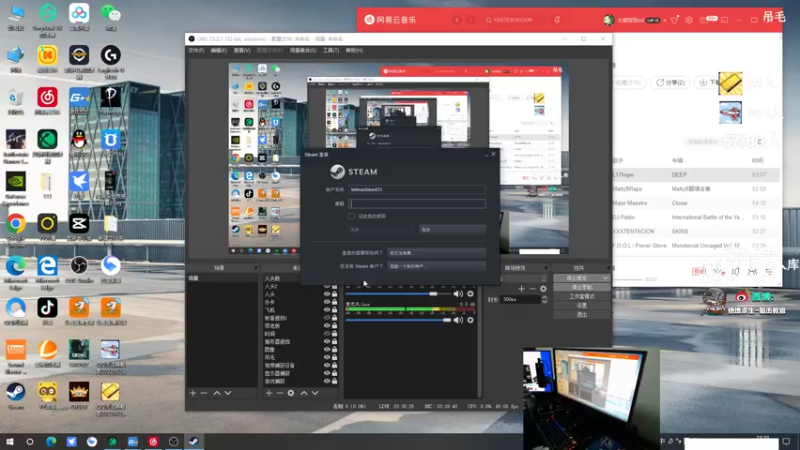Viewport: 800px width, 450px height.
Task: Open OBS 查看(V) menu
Action: coord(242,51)
